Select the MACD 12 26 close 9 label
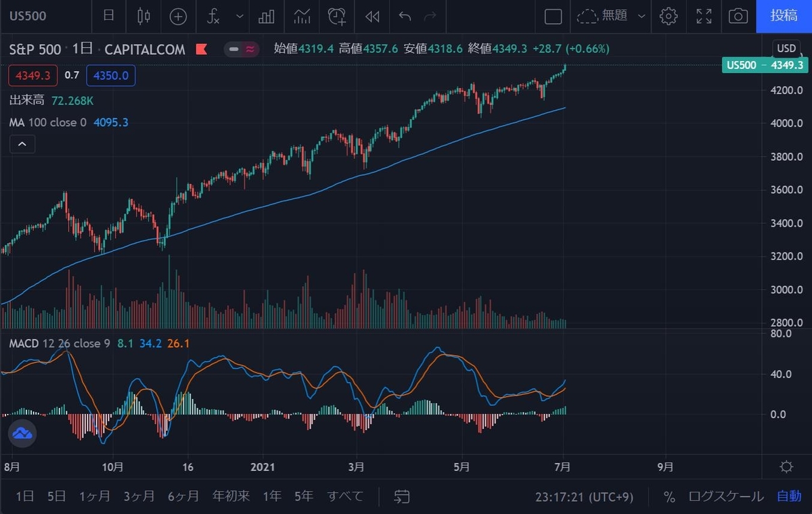 pyautogui.click(x=60, y=344)
